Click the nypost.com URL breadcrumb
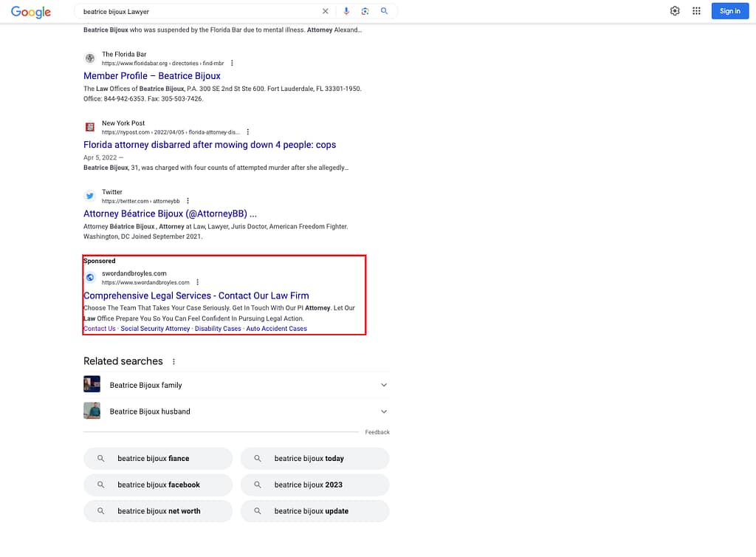This screenshot has width=756, height=557. [x=171, y=132]
